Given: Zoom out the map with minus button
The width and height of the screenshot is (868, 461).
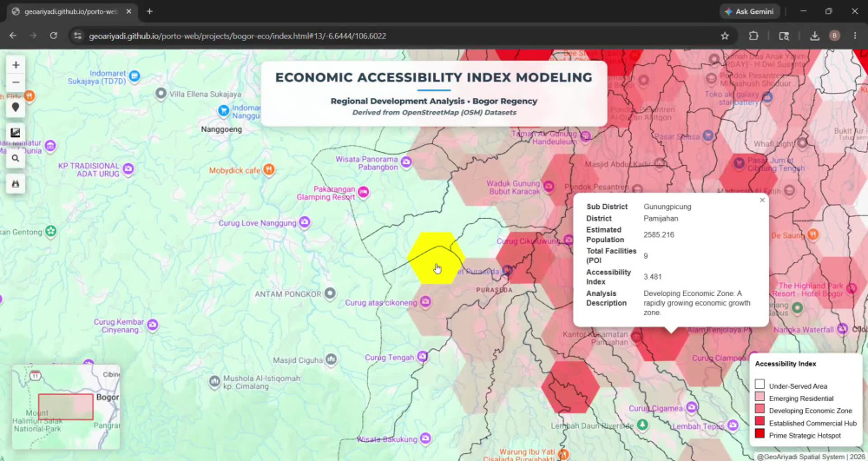Looking at the screenshot, I should point(16,82).
